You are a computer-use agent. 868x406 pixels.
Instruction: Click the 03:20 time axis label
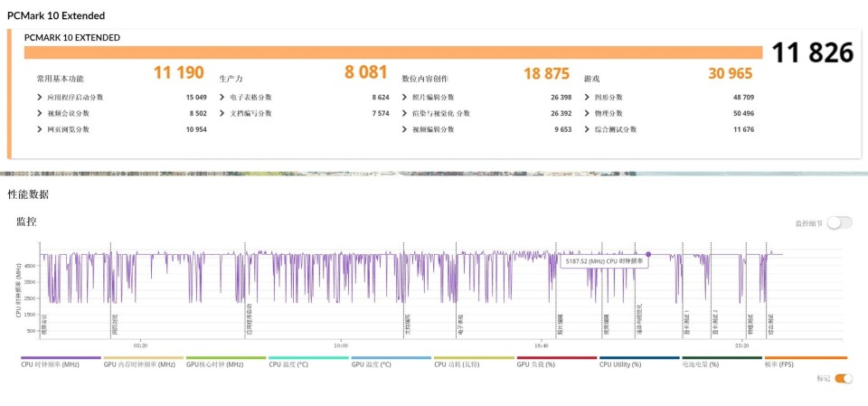(141, 345)
